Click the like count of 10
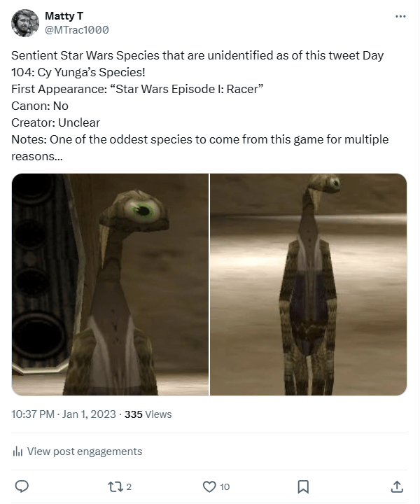 coord(225,487)
